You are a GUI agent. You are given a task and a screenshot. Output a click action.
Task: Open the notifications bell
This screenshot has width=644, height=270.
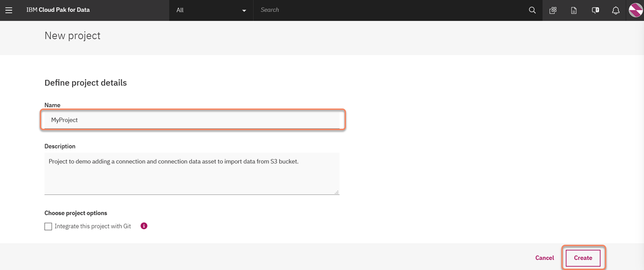(x=615, y=10)
